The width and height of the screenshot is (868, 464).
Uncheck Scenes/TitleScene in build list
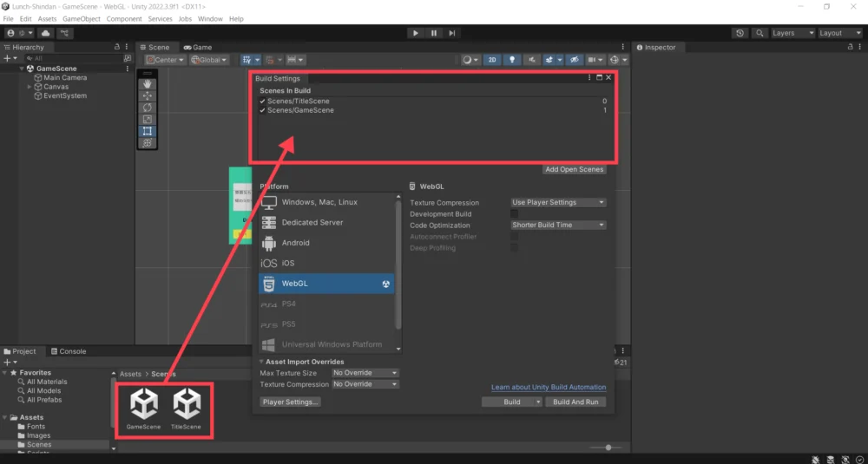262,101
